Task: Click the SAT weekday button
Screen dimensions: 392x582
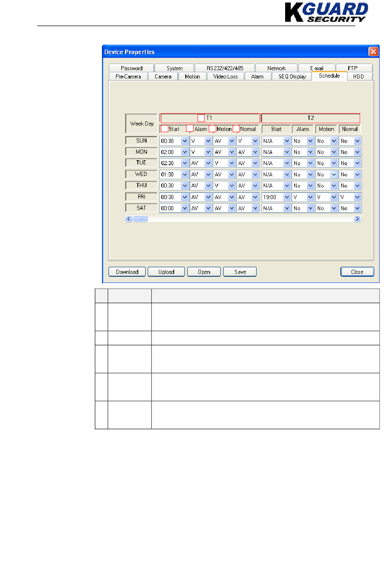Action: click(x=141, y=208)
